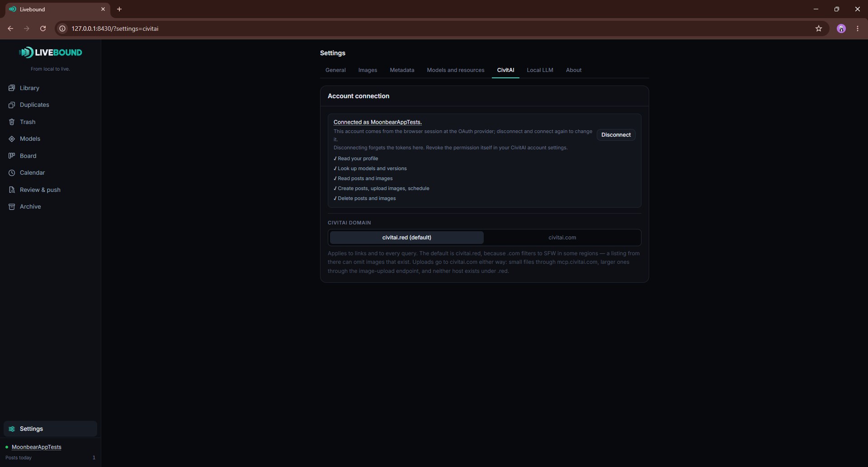
Task: Click 'From local to live.' tagline
Action: pyautogui.click(x=50, y=69)
